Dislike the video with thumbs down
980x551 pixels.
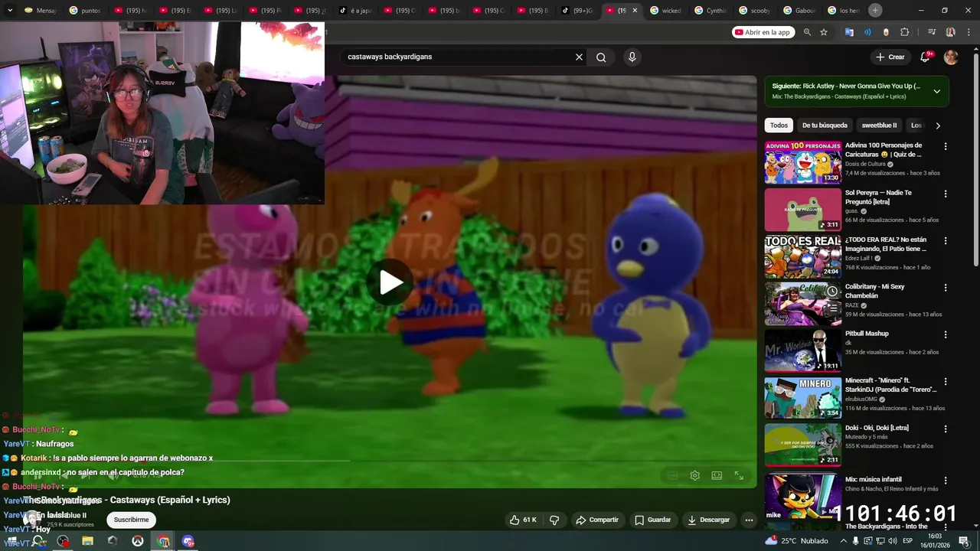tap(554, 520)
